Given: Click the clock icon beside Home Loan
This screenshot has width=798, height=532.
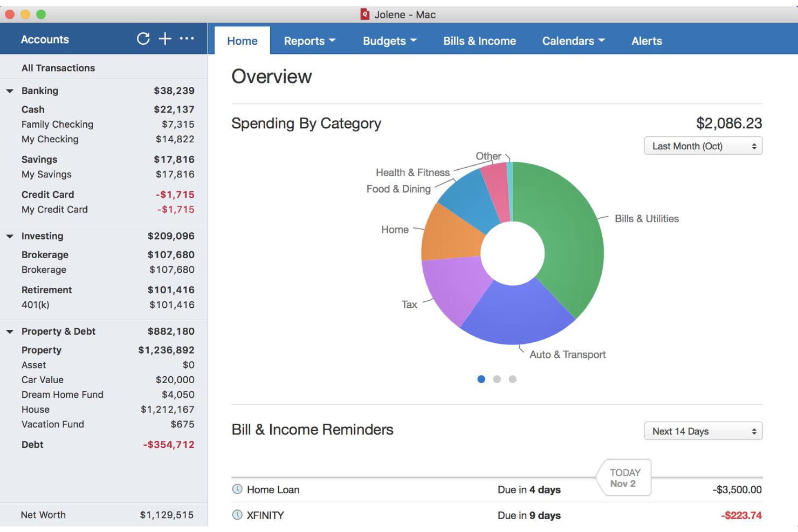Looking at the screenshot, I should (x=236, y=489).
